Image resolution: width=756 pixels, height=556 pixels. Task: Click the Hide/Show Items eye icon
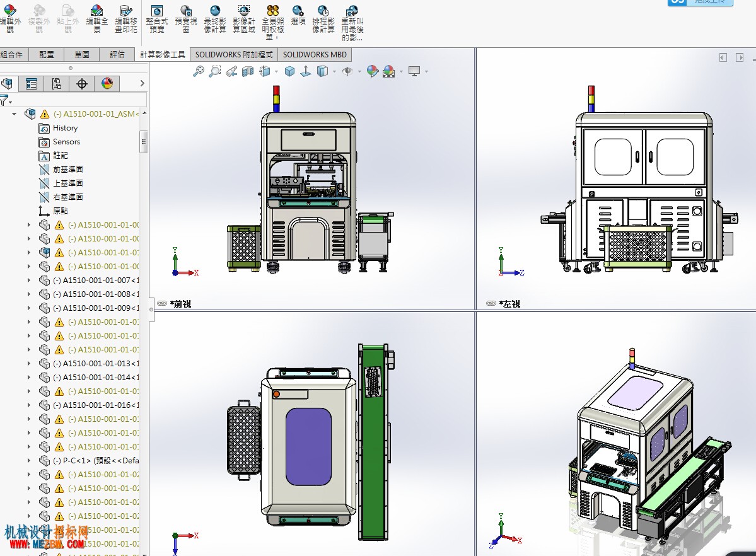[x=347, y=71]
